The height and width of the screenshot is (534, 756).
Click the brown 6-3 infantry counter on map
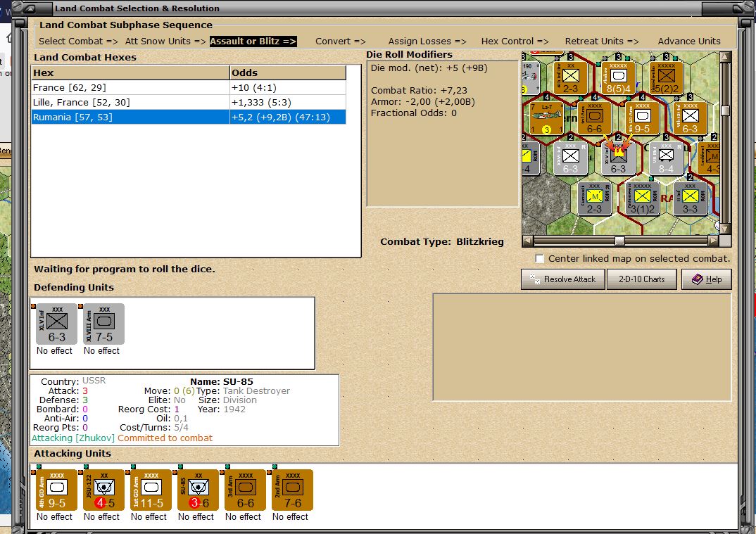[690, 118]
